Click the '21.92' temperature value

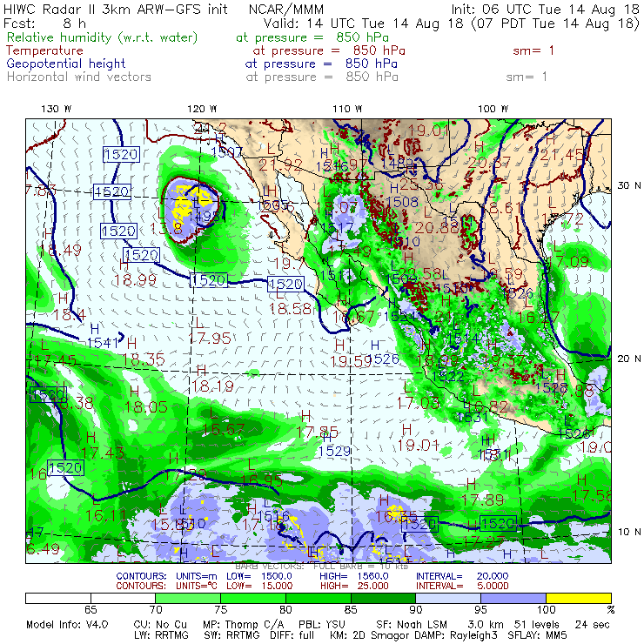tap(281, 165)
